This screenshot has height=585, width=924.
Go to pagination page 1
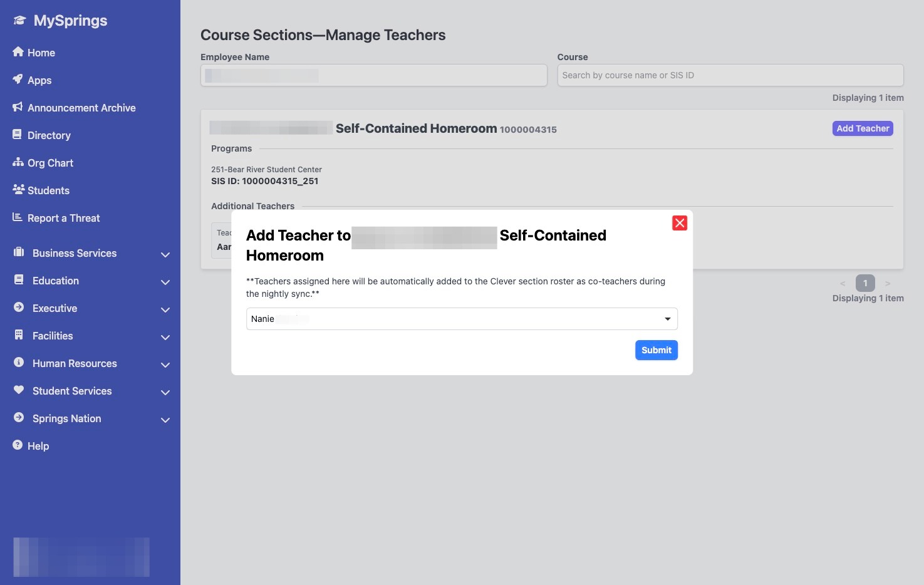coord(865,283)
